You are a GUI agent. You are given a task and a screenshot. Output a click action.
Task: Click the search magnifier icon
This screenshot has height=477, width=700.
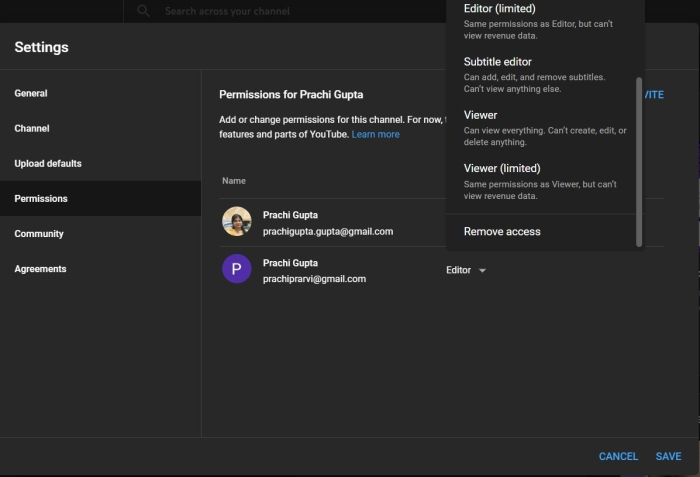[x=144, y=11]
